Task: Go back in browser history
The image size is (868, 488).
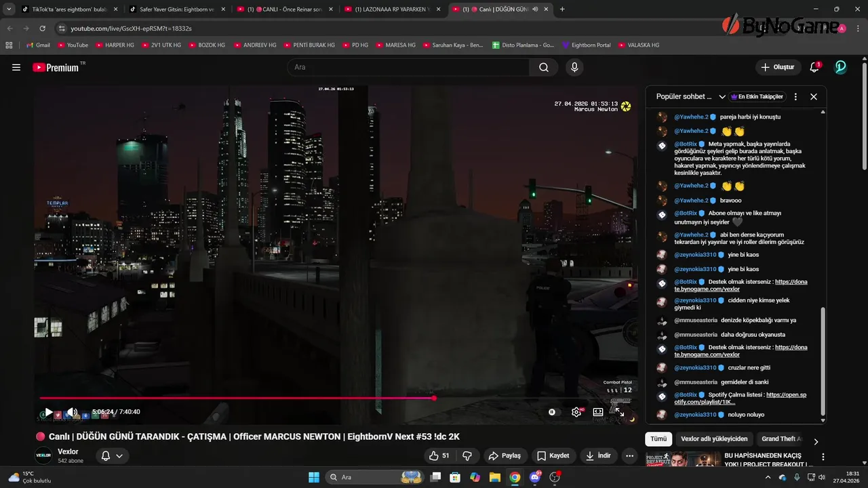Action: click(9, 28)
